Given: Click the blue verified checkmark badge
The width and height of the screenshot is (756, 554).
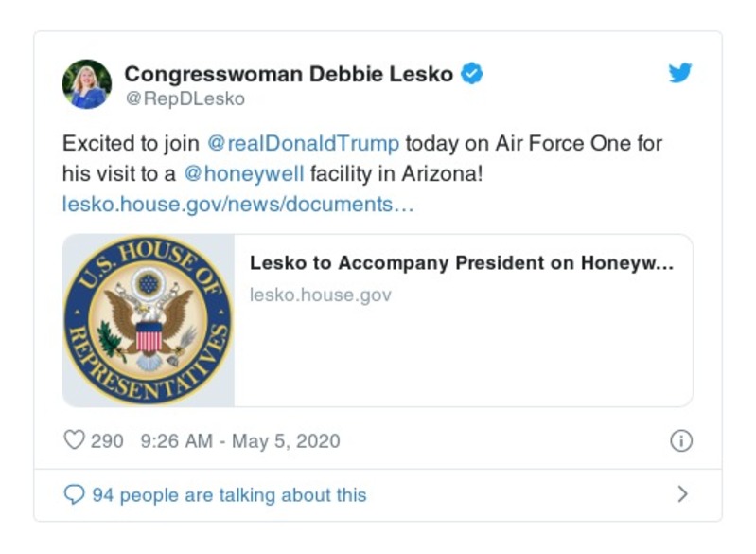Looking at the screenshot, I should click(x=472, y=74).
